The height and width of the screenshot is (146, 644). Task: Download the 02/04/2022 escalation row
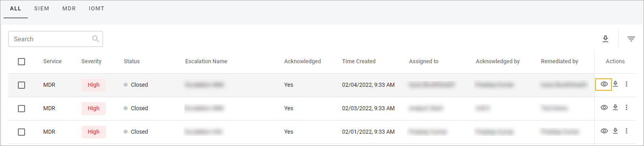tap(615, 84)
